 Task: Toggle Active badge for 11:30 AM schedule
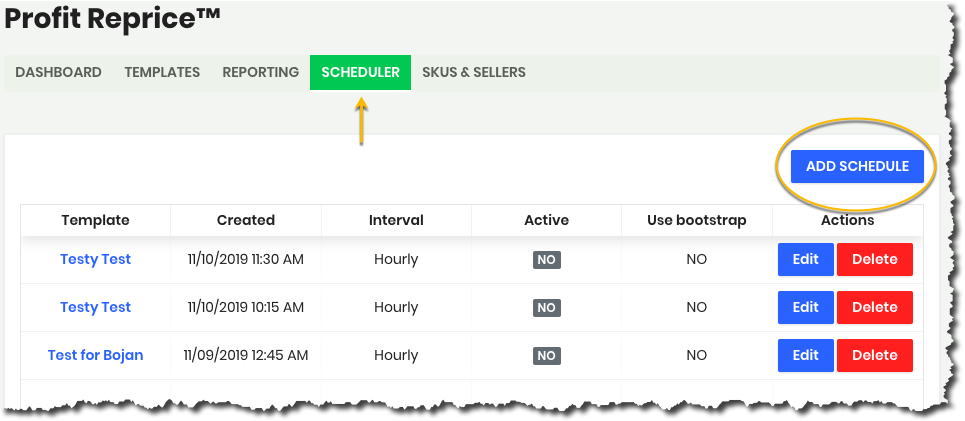point(547,260)
